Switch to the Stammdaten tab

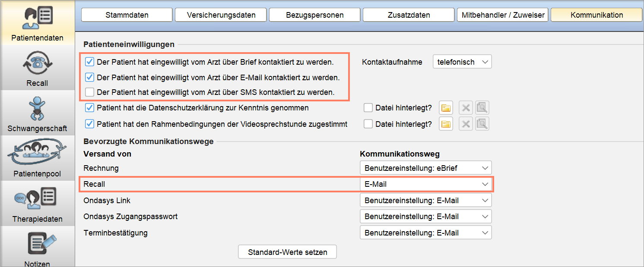pos(127,15)
